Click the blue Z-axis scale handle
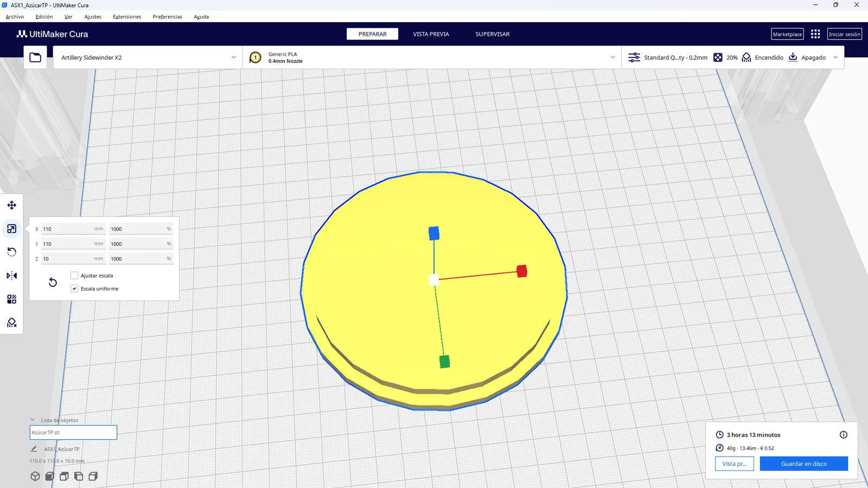Image resolution: width=868 pixels, height=488 pixels. (434, 233)
